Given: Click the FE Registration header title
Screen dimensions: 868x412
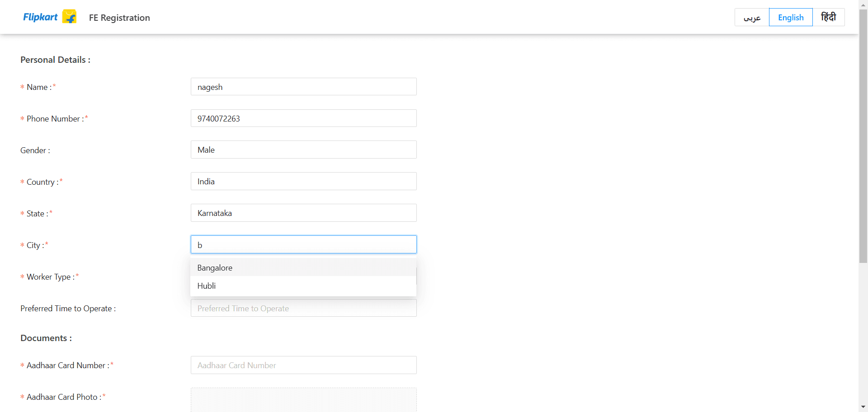Looking at the screenshot, I should coord(119,18).
